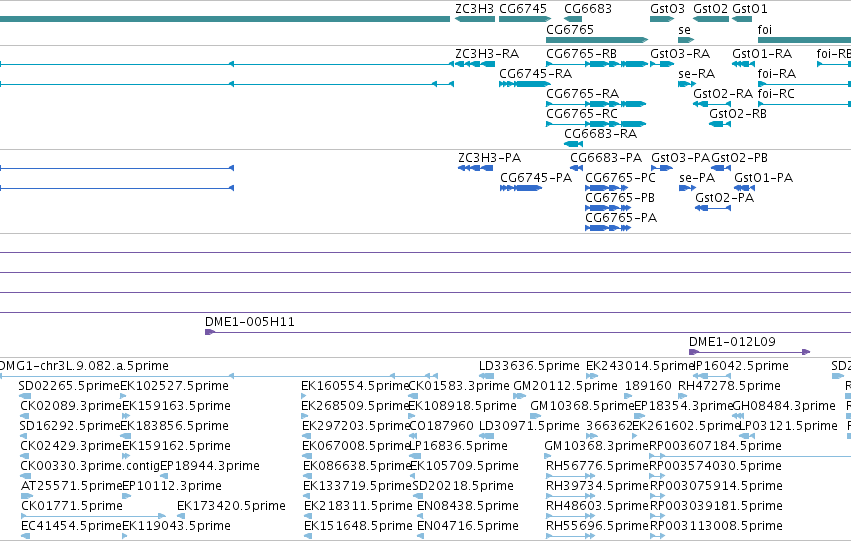Click the CG6683-RA transcript label
The width and height of the screenshot is (851, 541).
click(600, 134)
